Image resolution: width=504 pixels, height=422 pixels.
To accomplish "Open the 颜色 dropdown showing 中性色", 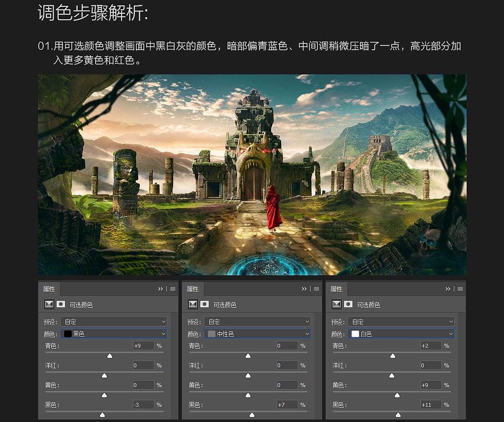I will (x=257, y=334).
